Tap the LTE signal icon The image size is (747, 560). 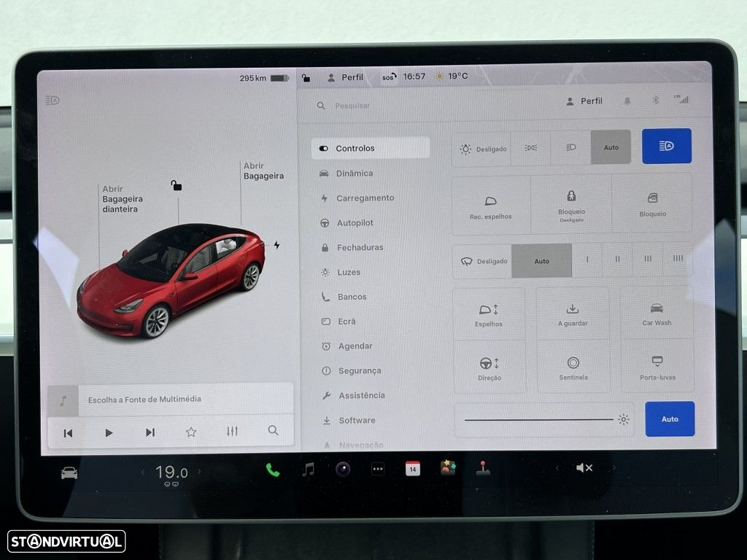pos(682,99)
